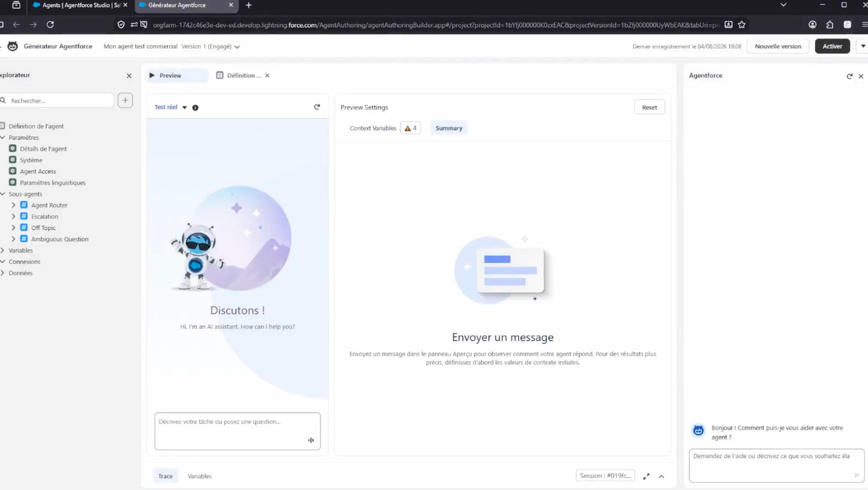This screenshot has width=868, height=490.
Task: Focus the preview message input box
Action: pos(237,431)
